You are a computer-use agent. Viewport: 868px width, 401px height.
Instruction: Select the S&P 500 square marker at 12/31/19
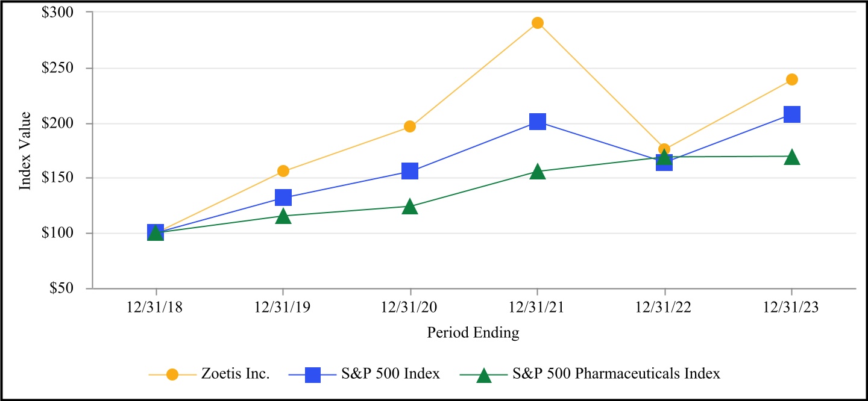click(x=283, y=197)
